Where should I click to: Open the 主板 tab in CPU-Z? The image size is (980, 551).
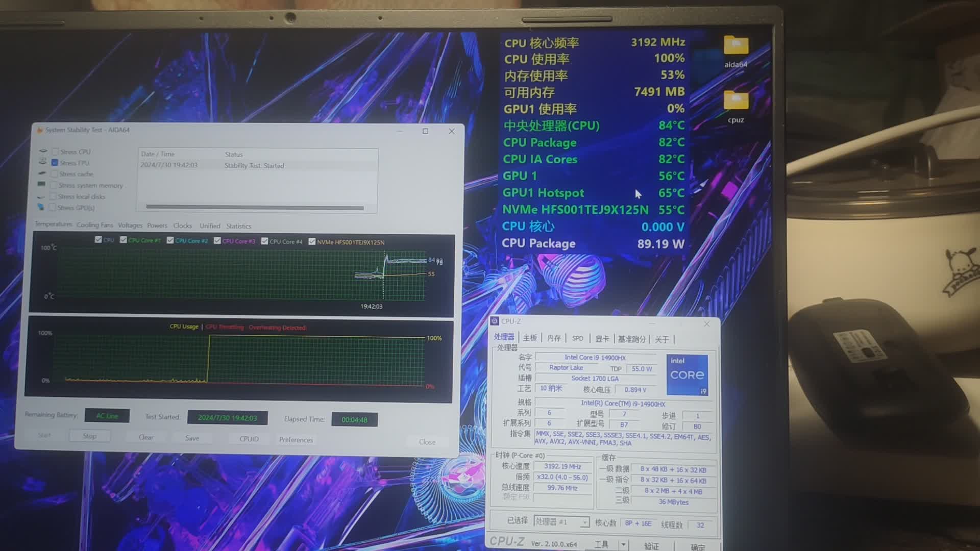click(530, 338)
